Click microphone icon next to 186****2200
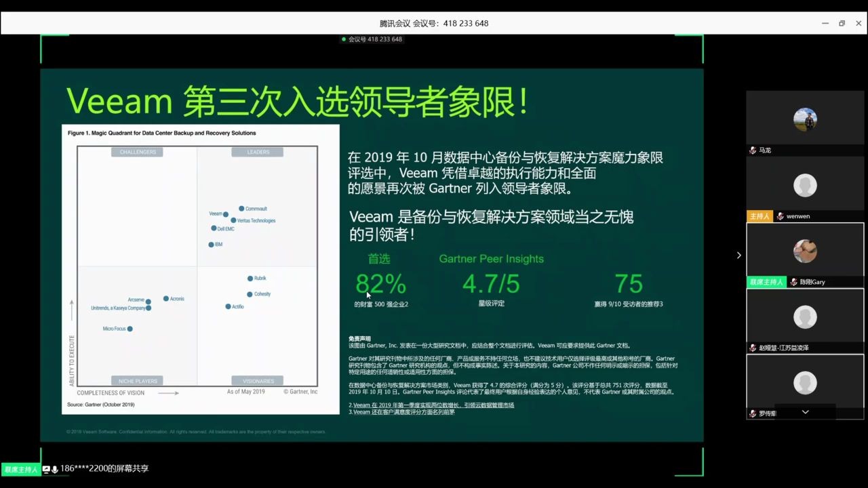Image resolution: width=868 pixels, height=488 pixels. tap(54, 469)
